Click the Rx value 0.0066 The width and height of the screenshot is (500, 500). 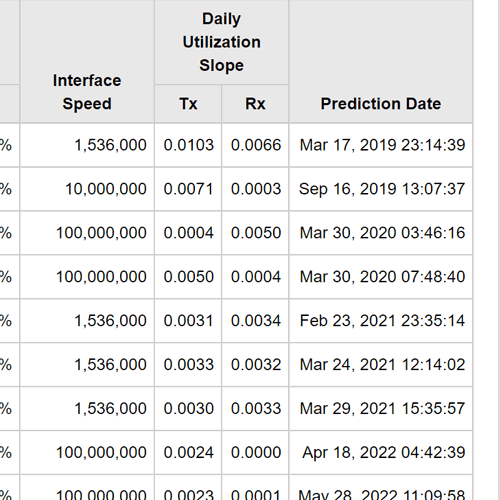coord(255,145)
